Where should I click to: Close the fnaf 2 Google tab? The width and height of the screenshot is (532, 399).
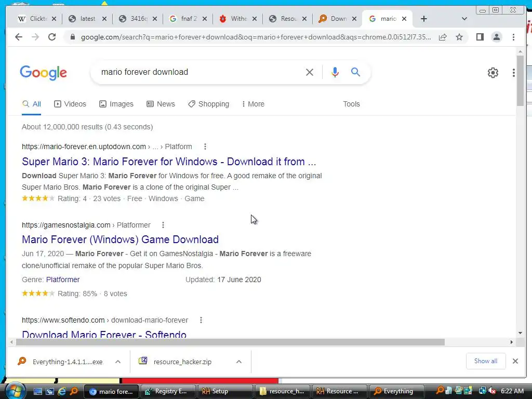(x=205, y=19)
